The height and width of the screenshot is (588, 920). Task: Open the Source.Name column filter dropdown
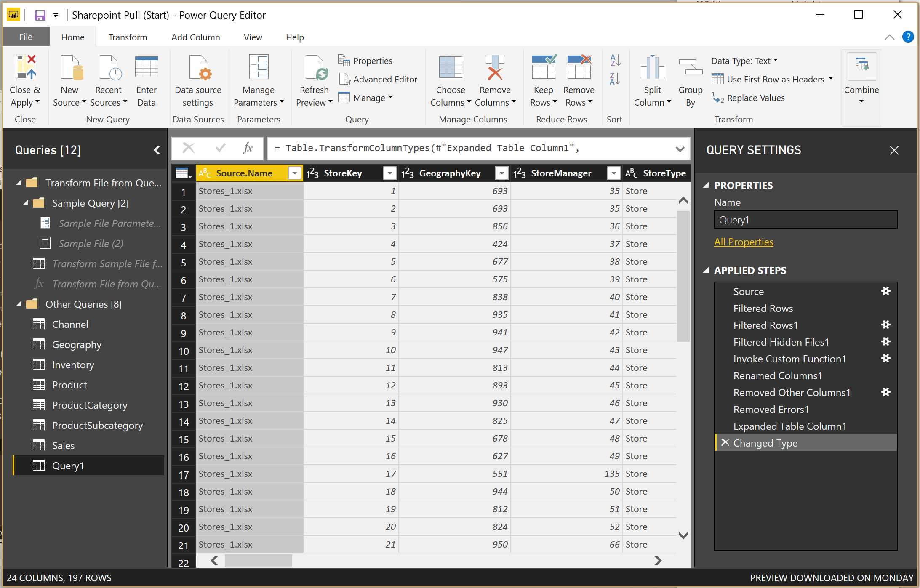294,173
